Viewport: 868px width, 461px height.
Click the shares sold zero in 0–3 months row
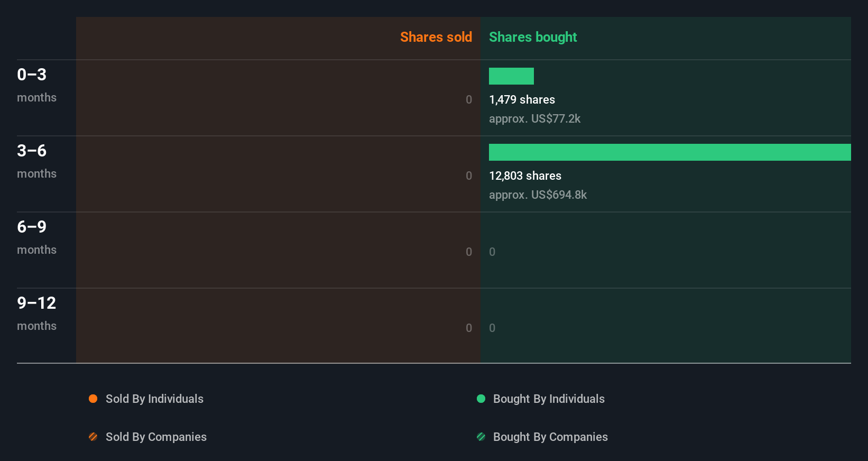point(469,99)
